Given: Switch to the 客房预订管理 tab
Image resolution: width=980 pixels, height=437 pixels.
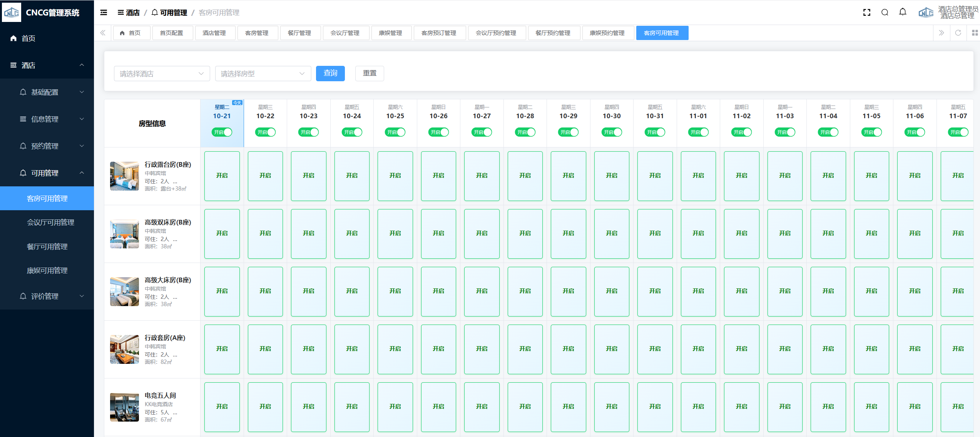Looking at the screenshot, I should pos(439,33).
